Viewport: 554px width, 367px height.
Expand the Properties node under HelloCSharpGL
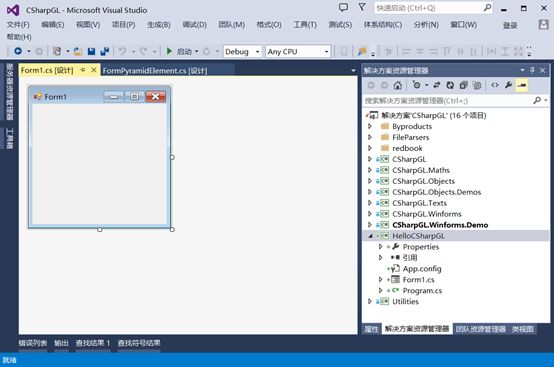click(380, 247)
